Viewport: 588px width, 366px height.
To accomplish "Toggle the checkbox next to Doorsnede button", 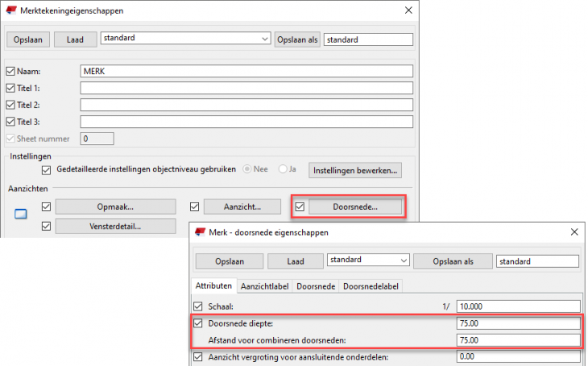I will click(300, 207).
